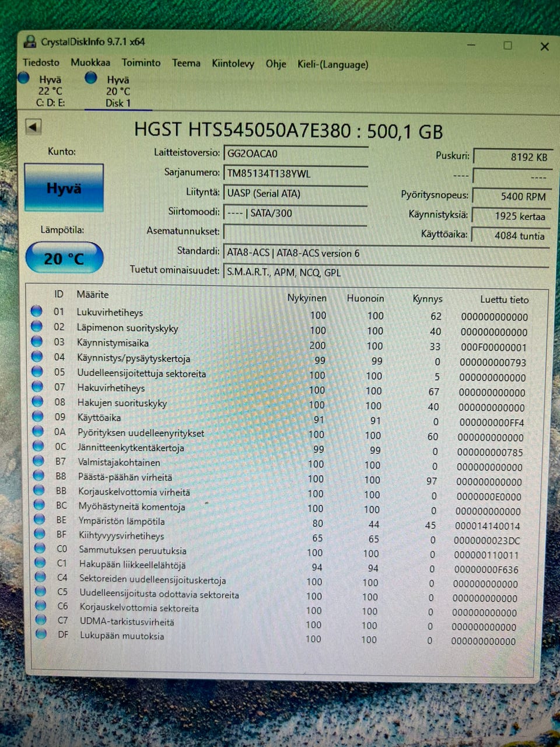The width and height of the screenshot is (560, 747).
Task: Click the status icon for Pyörityksen uudelleenyritykset
Action: pos(38,431)
